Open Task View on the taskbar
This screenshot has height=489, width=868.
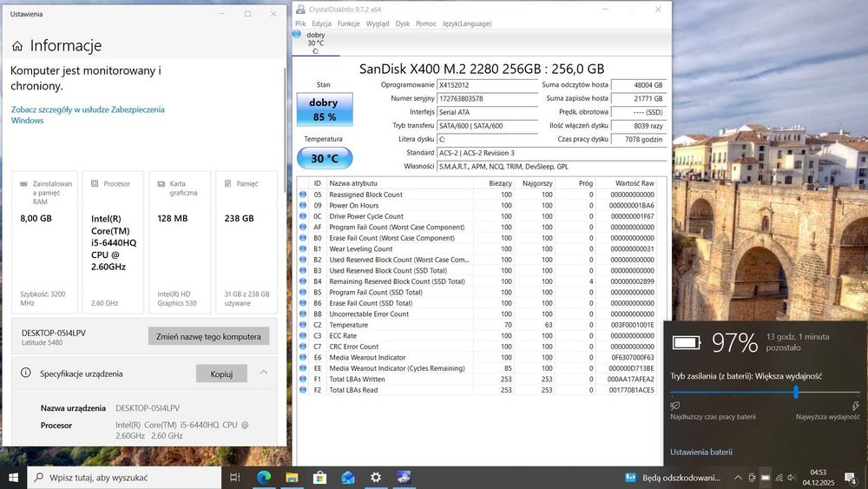tap(234, 478)
